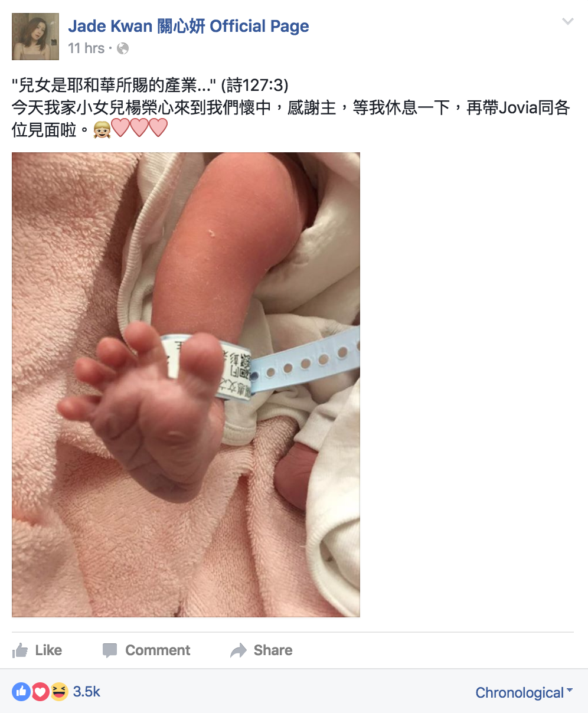View who reacted with blue Like icon
This screenshot has width=588, height=713.
click(21, 692)
